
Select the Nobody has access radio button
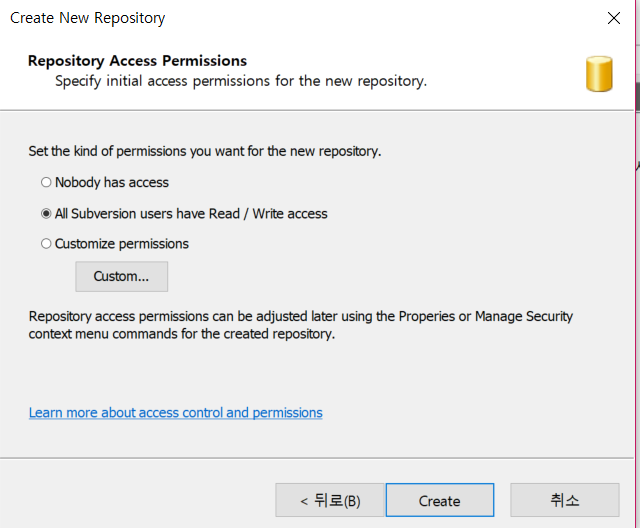coord(46,182)
